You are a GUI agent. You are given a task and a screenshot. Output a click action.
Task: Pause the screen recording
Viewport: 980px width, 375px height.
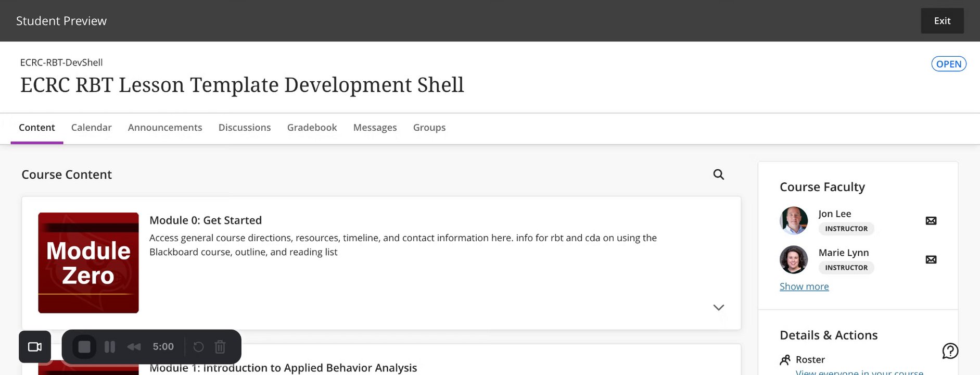tap(110, 347)
